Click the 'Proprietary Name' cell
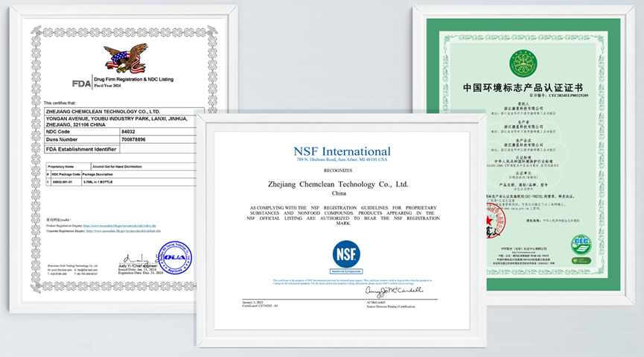Screen dimensions: 644x357 coord(68,166)
